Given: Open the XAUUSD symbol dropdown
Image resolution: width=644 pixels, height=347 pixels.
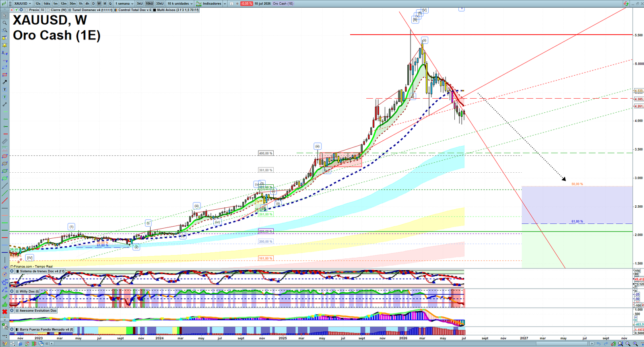Looking at the screenshot, I should pyautogui.click(x=23, y=4).
